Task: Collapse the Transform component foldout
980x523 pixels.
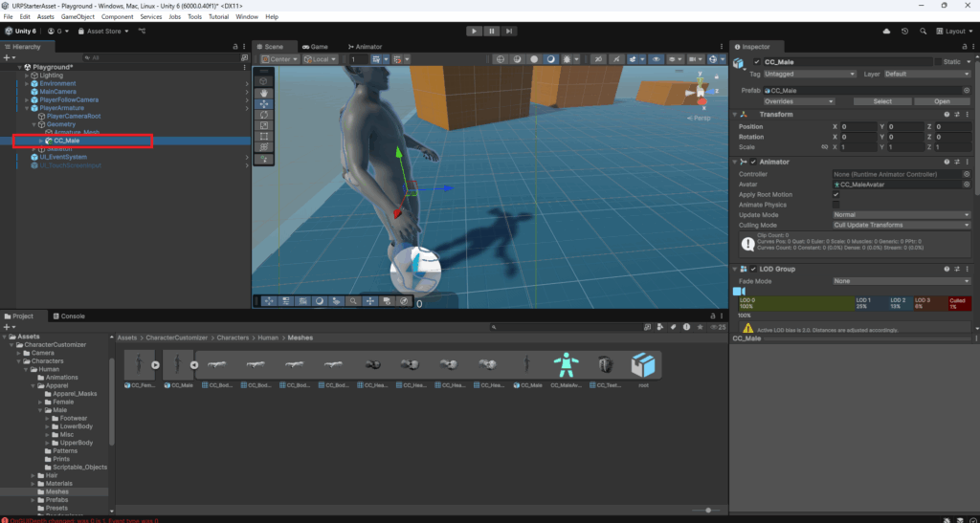Action: [735, 114]
